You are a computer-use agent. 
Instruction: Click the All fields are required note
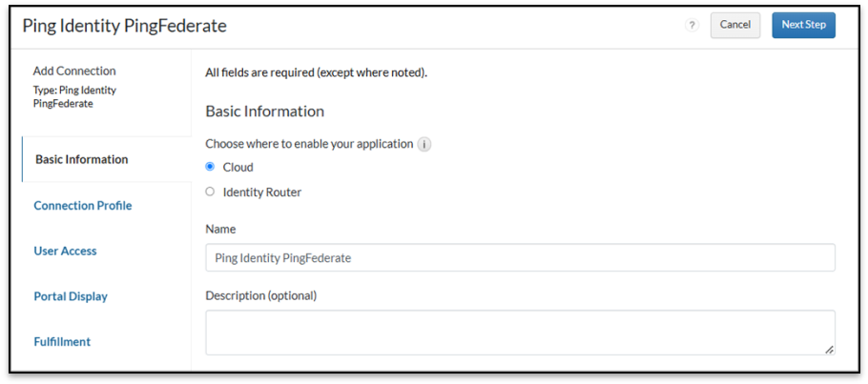(316, 72)
